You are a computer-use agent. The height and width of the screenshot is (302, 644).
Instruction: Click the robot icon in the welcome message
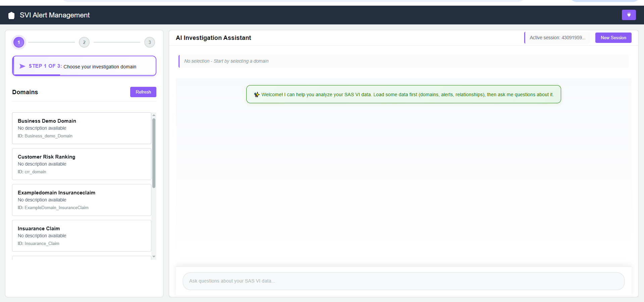(256, 95)
